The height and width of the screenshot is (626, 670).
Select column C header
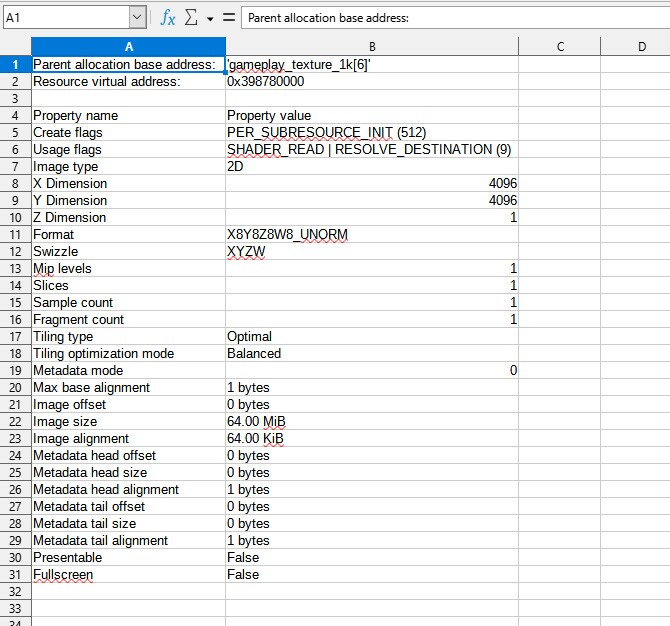[560, 46]
